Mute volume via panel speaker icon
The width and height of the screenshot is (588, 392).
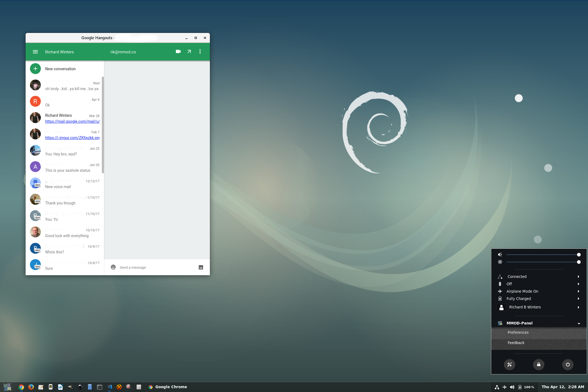pos(500,255)
